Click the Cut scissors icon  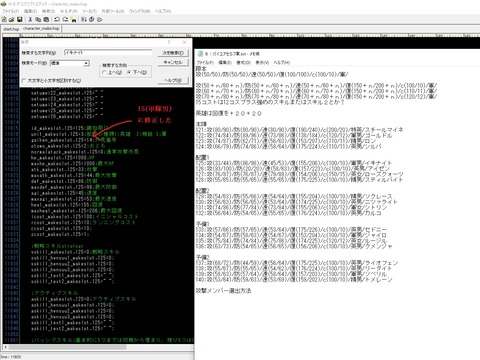coord(30,20)
